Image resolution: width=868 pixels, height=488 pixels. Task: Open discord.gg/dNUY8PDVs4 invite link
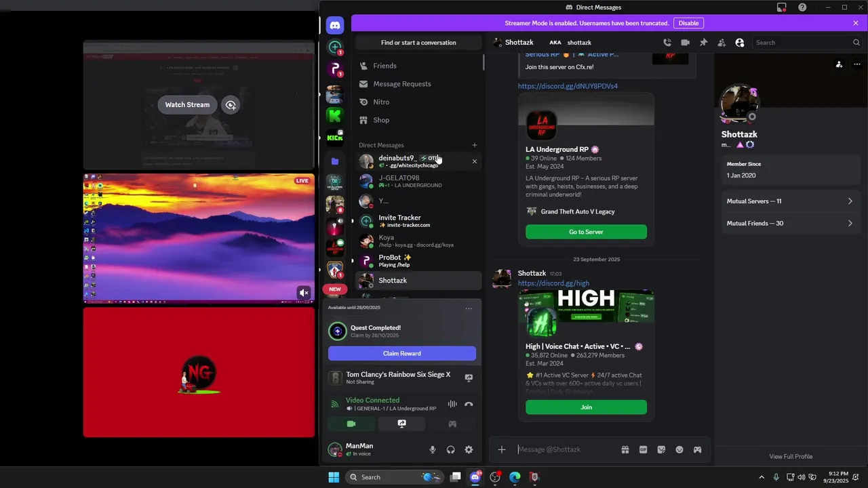click(x=568, y=86)
